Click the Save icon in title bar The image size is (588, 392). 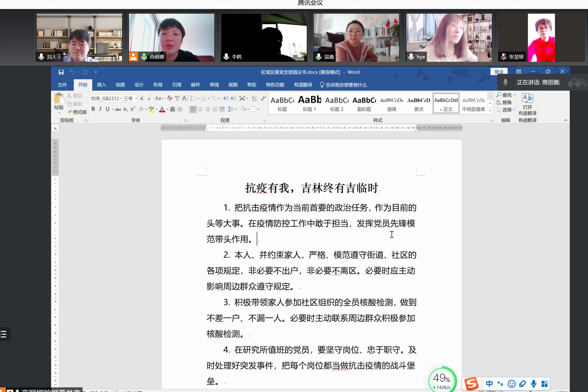pos(61,72)
